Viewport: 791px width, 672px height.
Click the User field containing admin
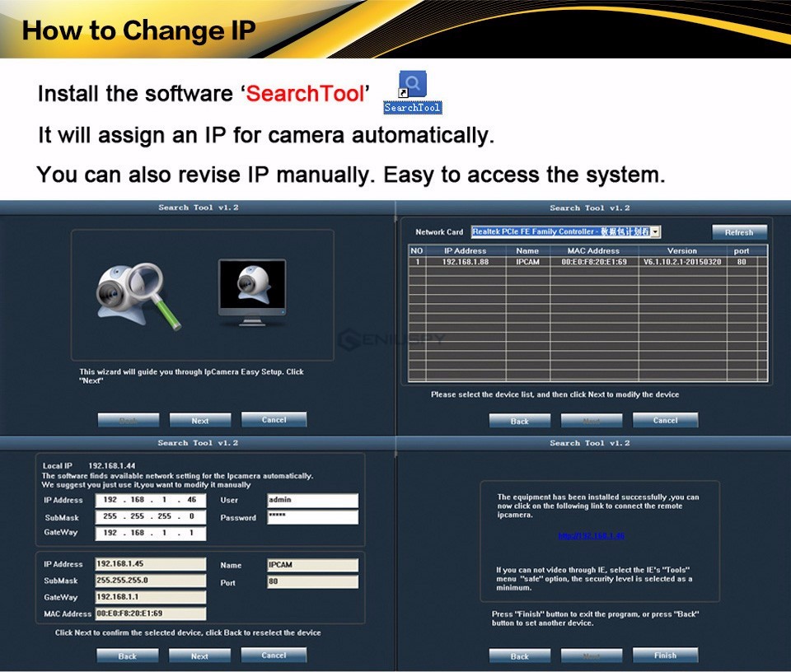point(312,500)
